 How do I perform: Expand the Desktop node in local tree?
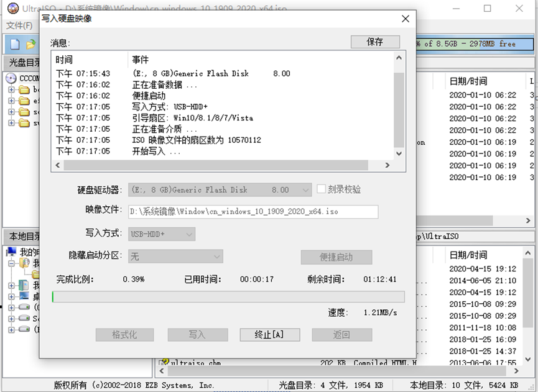click(11, 296)
